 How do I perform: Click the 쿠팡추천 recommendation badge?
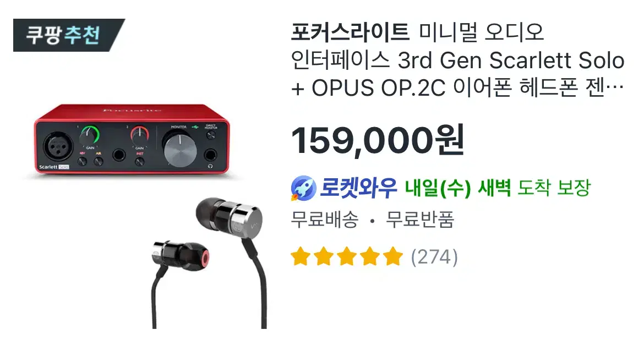pyautogui.click(x=69, y=35)
